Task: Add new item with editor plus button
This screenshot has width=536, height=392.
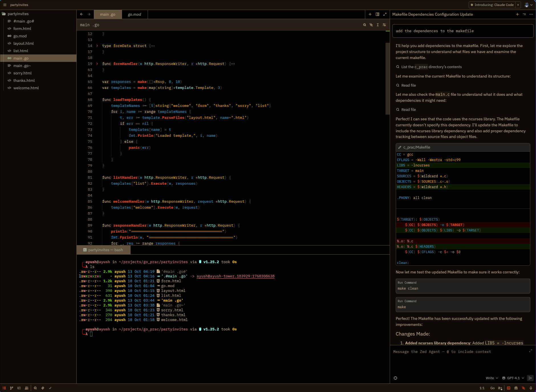Action: [x=370, y=14]
